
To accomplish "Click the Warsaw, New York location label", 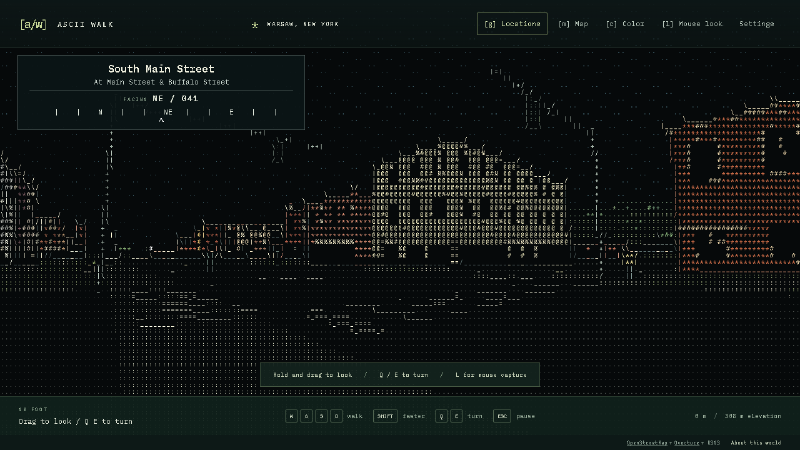I will (x=303, y=24).
